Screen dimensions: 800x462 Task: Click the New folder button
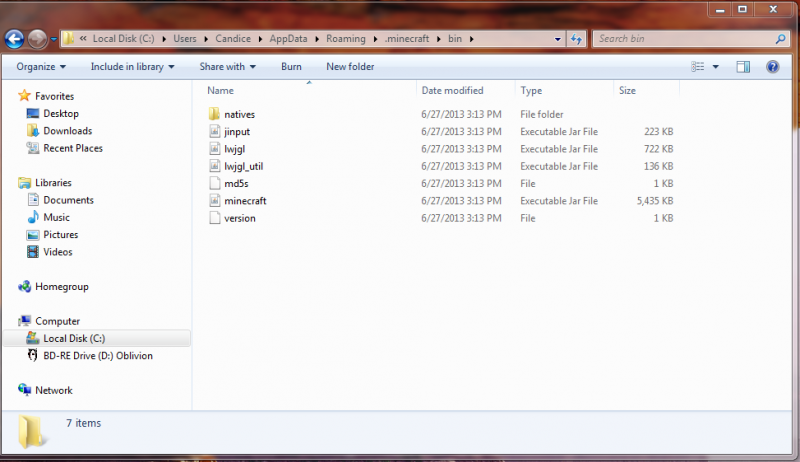click(350, 67)
